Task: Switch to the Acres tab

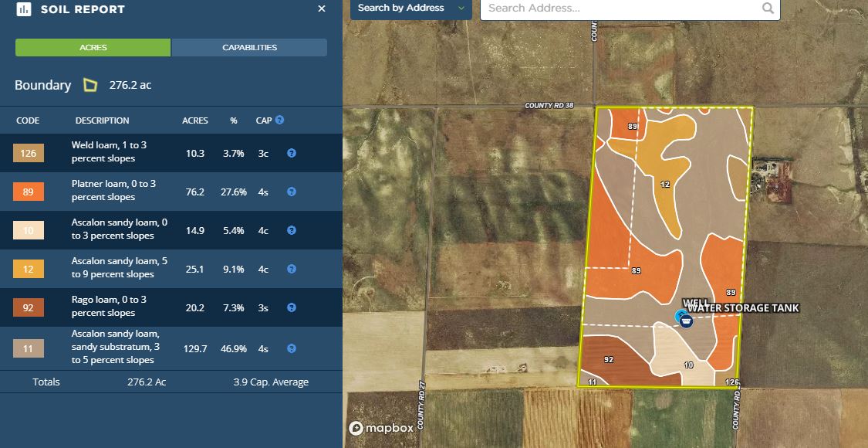Action: 93,47
